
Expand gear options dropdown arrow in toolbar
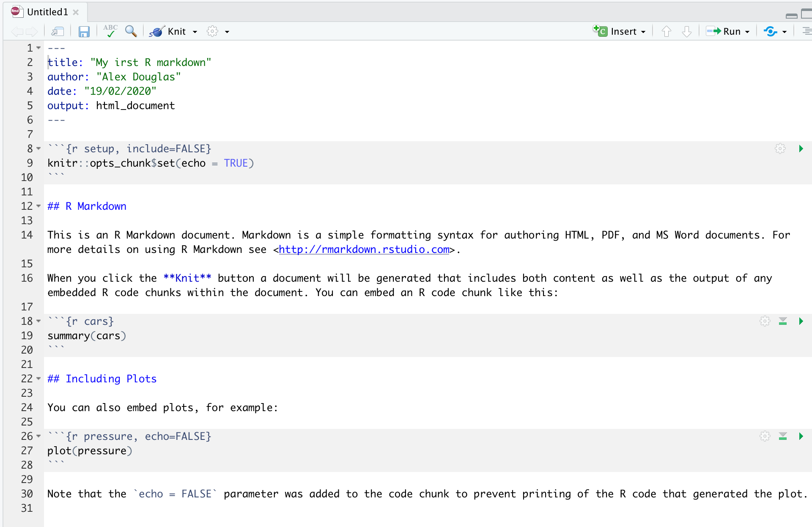point(227,32)
